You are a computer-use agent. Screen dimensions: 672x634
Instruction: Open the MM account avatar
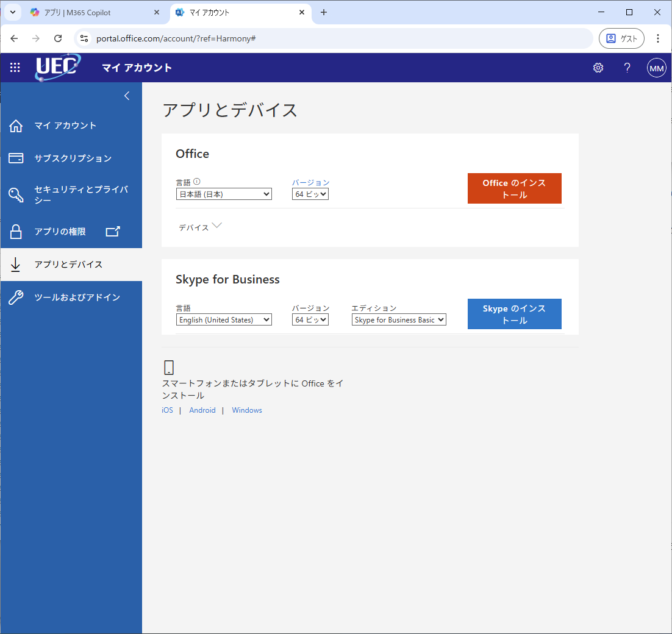point(656,68)
